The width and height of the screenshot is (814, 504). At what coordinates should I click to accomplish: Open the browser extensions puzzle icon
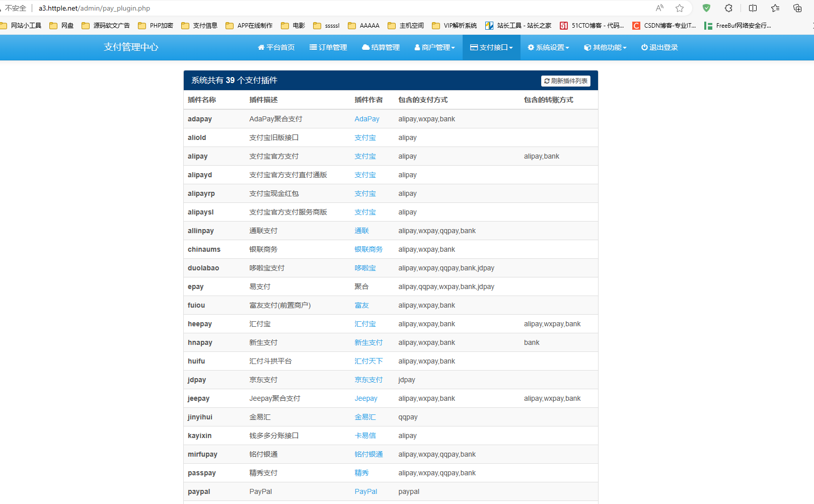[728, 8]
